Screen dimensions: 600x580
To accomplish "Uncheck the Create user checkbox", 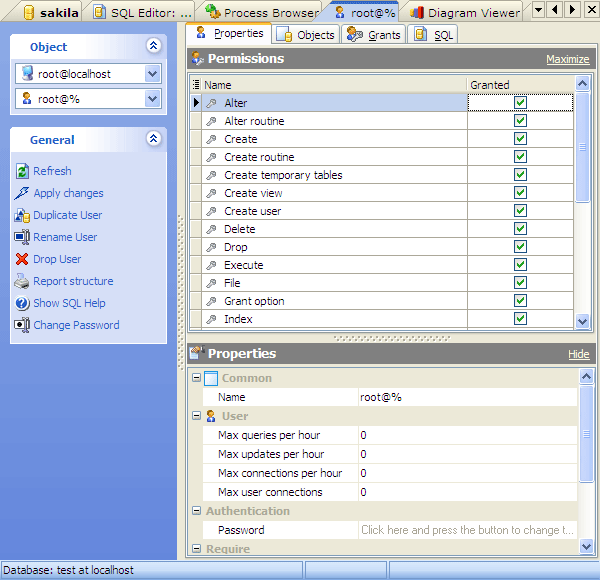I will coord(520,210).
